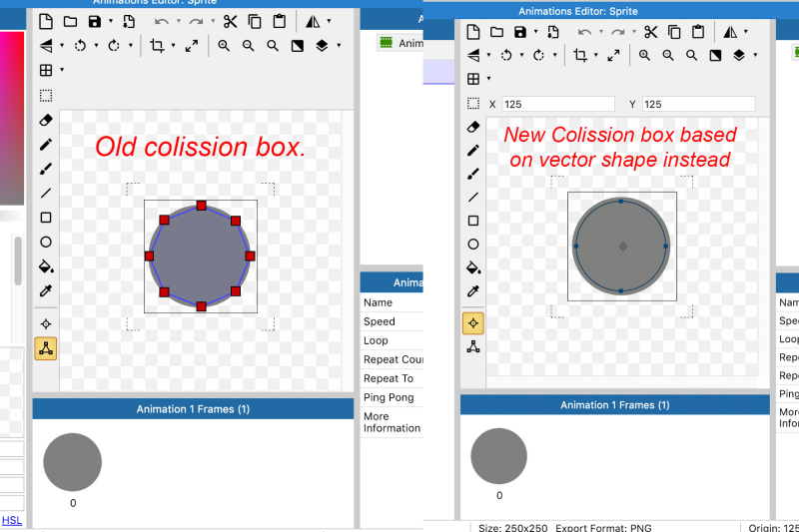Select the Ping Pong property row
Image resolution: width=799 pixels, height=532 pixels.
(x=390, y=397)
